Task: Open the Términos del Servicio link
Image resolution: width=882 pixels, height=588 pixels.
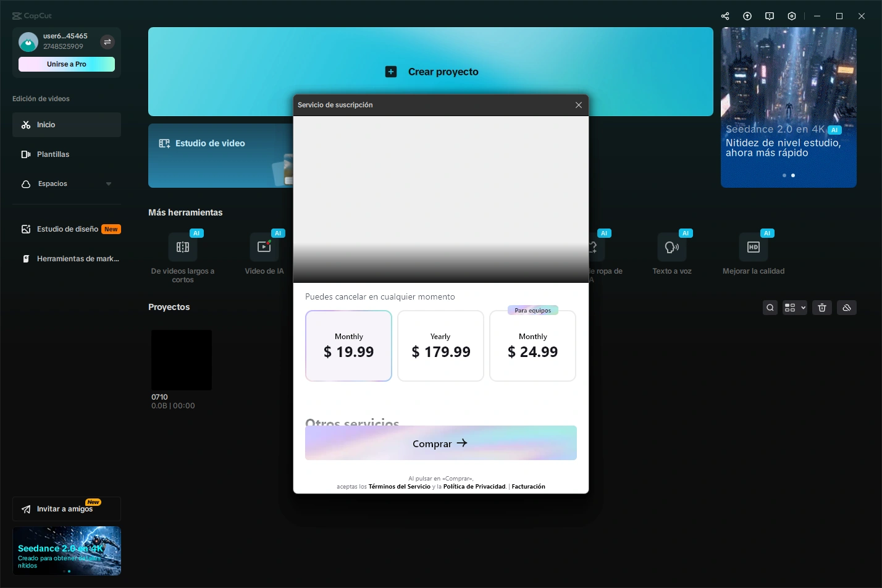Action: [399, 487]
